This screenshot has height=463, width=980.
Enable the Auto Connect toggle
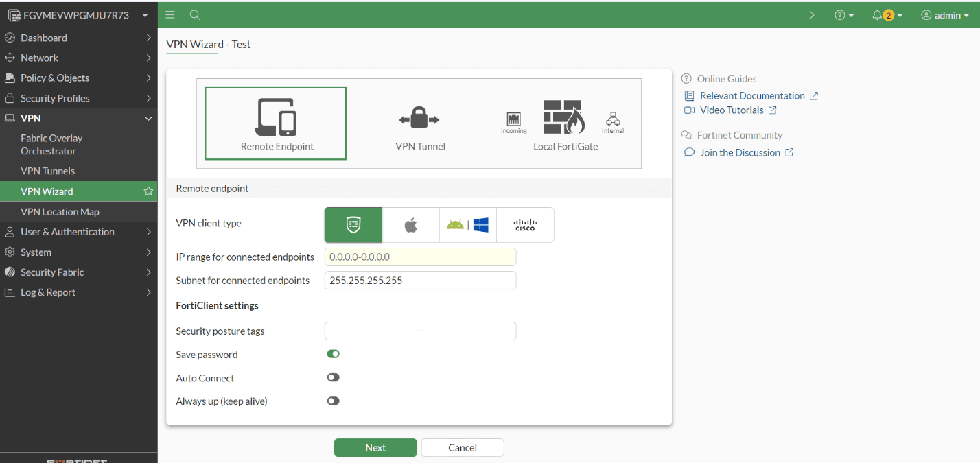pyautogui.click(x=334, y=377)
